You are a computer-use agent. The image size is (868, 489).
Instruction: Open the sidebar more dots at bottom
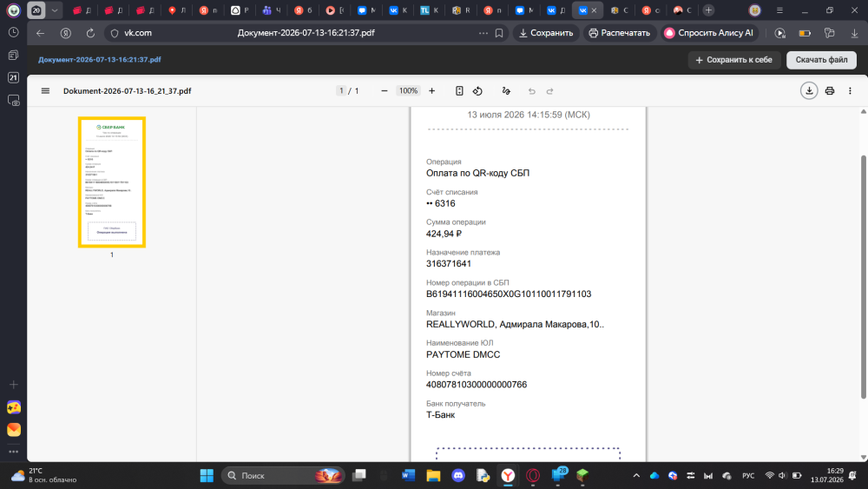click(x=13, y=452)
